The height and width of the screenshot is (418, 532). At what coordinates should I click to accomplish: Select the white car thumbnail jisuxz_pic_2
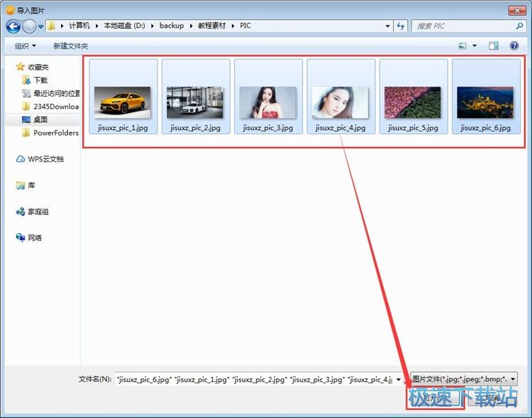pos(195,102)
